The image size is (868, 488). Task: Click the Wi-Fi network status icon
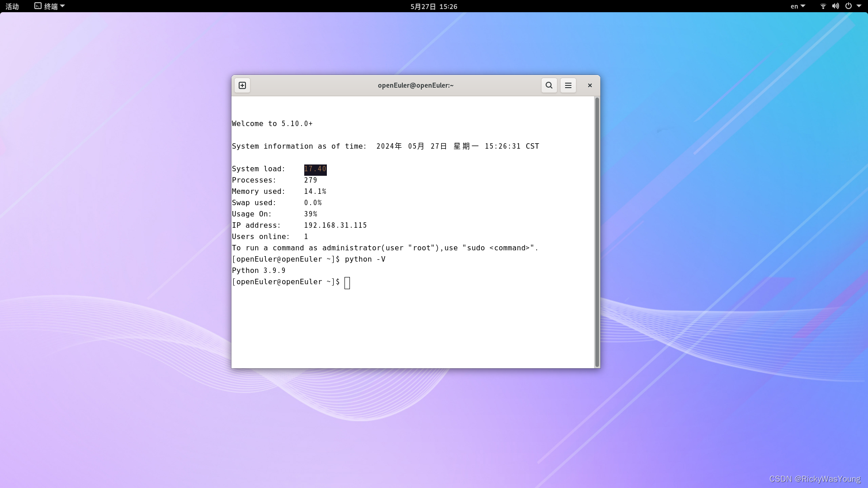click(823, 6)
